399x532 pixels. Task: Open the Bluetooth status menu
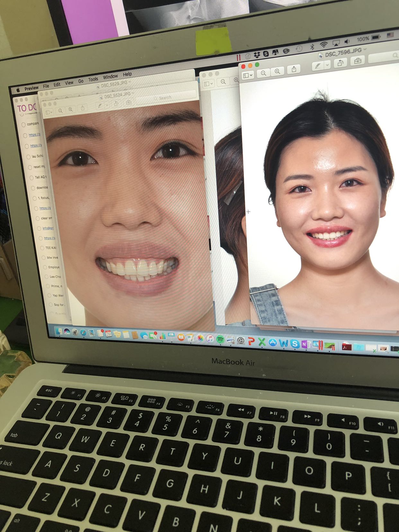pos(312,47)
